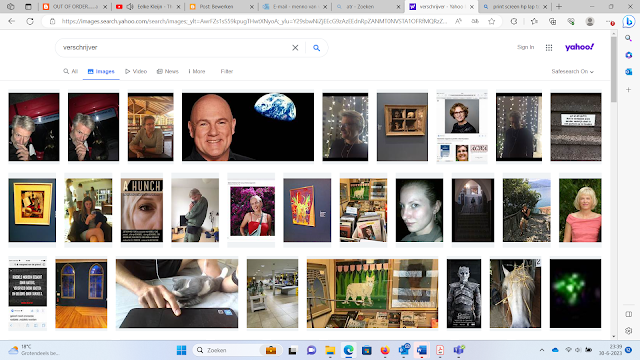Open the cat on laptop thumbnail

177,293
